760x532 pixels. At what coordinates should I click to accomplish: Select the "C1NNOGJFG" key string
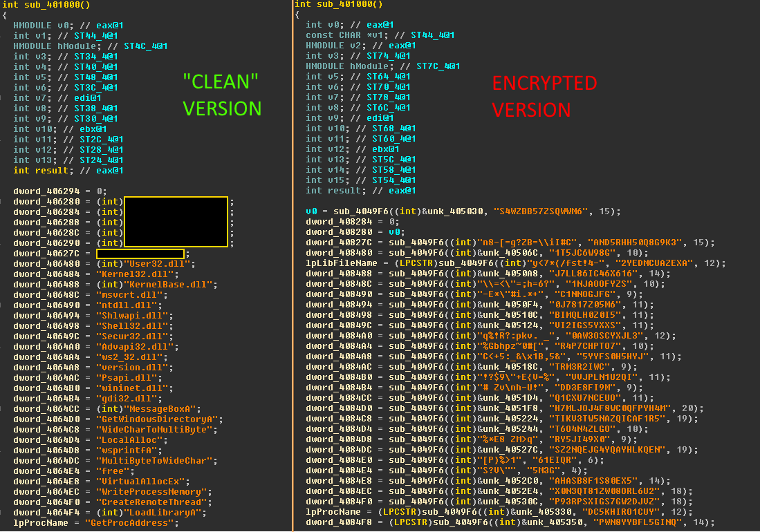point(587,294)
